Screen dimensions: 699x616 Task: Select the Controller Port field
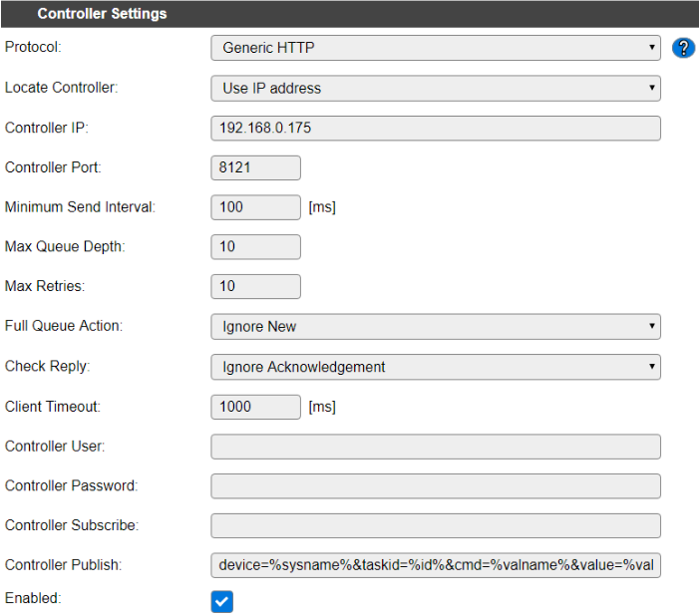[x=255, y=167]
